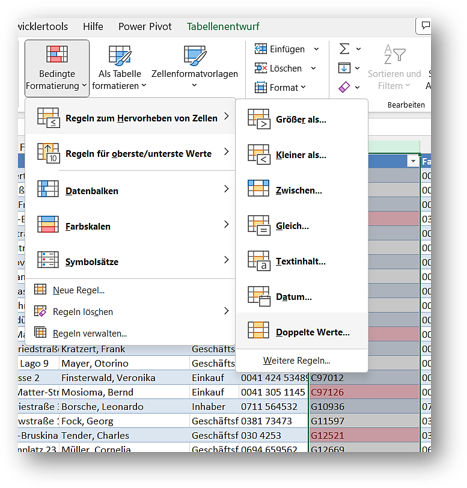Click the Löschen cells icon
This screenshot has width=467, height=488.
point(261,68)
